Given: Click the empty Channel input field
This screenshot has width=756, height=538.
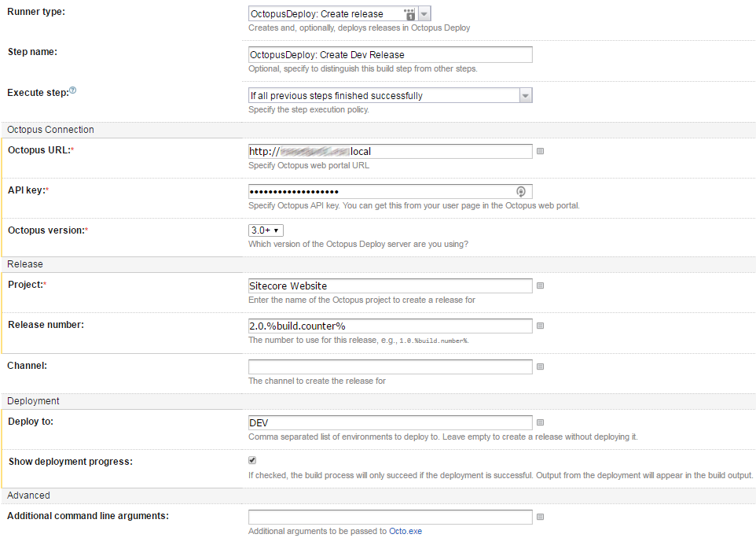Looking at the screenshot, I should click(390, 367).
